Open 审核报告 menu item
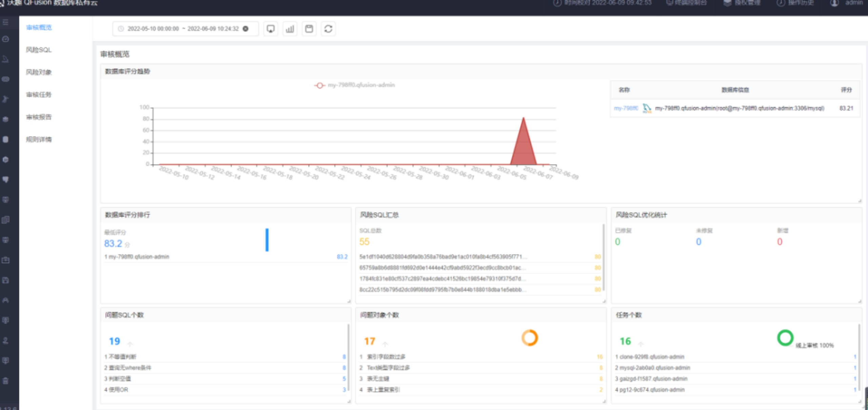 (39, 117)
